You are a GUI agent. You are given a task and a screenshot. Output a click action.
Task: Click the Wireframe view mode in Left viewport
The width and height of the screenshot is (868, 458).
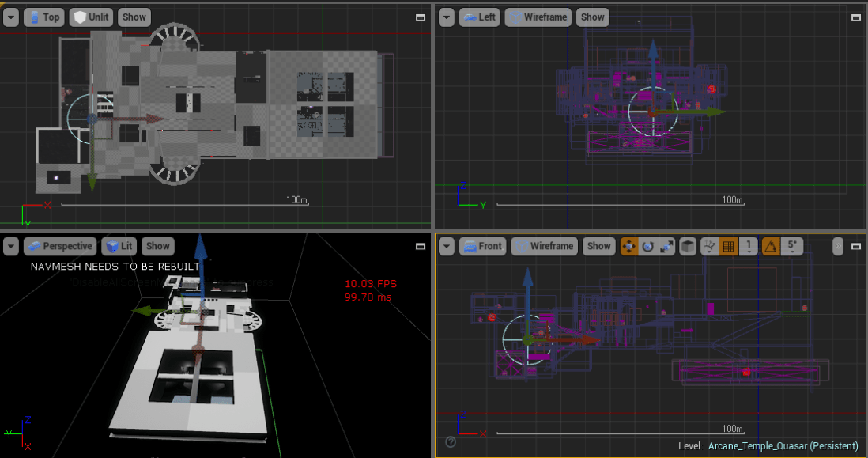(538, 17)
